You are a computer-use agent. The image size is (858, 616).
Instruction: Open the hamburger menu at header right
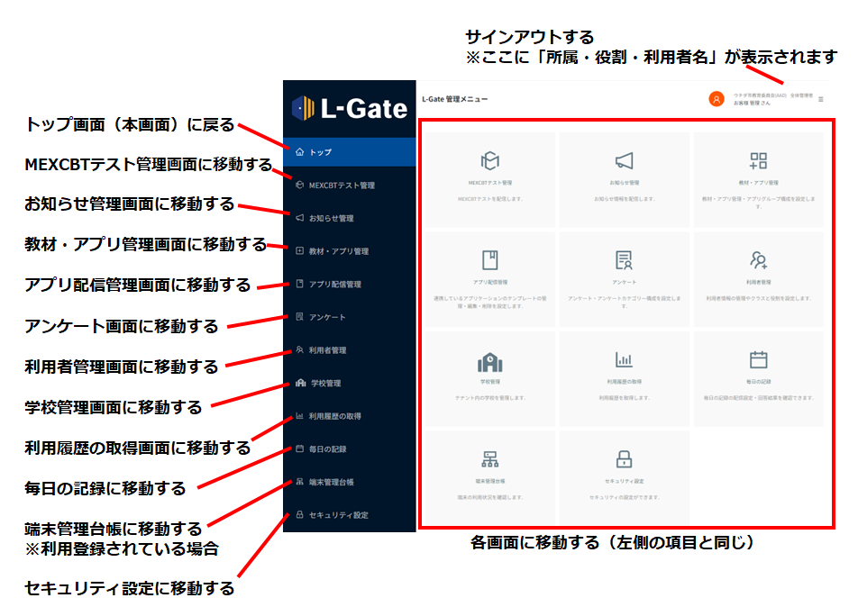[820, 99]
